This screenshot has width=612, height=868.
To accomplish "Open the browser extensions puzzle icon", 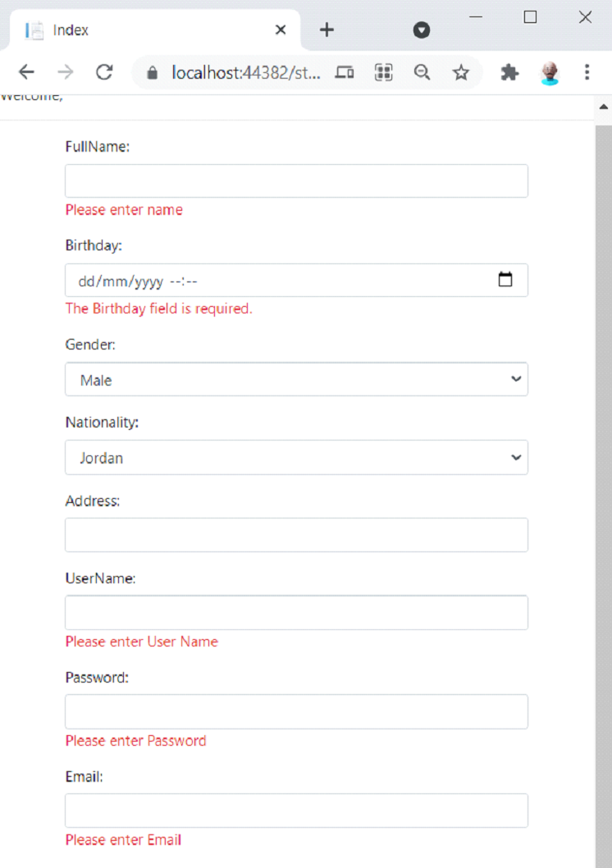I will (509, 72).
